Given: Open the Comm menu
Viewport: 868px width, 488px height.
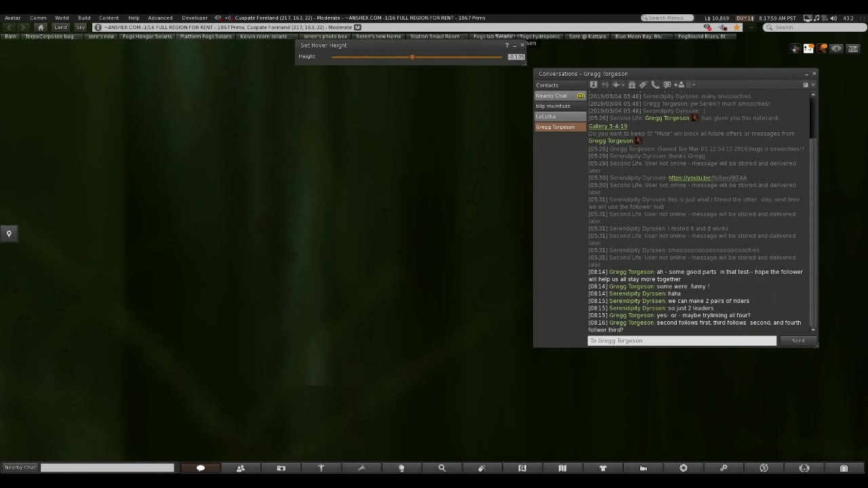Looking at the screenshot, I should click(38, 18).
